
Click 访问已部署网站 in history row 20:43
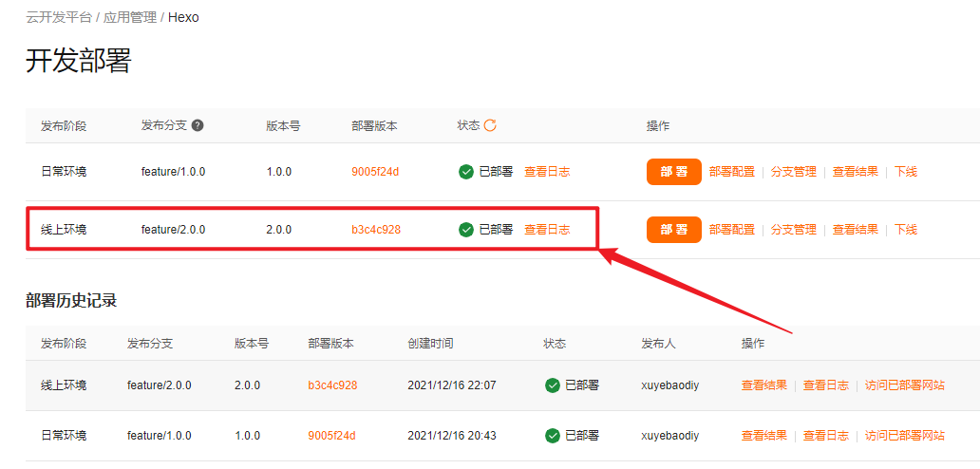click(904, 435)
